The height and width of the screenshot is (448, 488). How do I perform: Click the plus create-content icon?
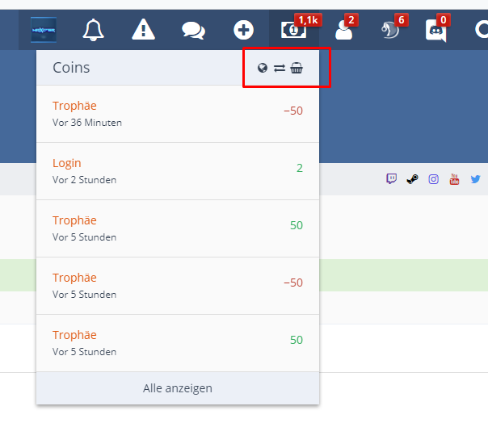(243, 30)
